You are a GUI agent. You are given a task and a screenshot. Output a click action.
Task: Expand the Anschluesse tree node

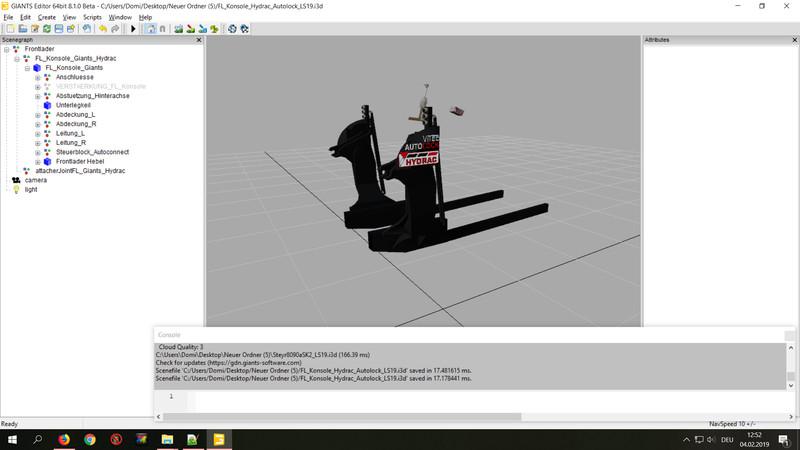[38, 77]
